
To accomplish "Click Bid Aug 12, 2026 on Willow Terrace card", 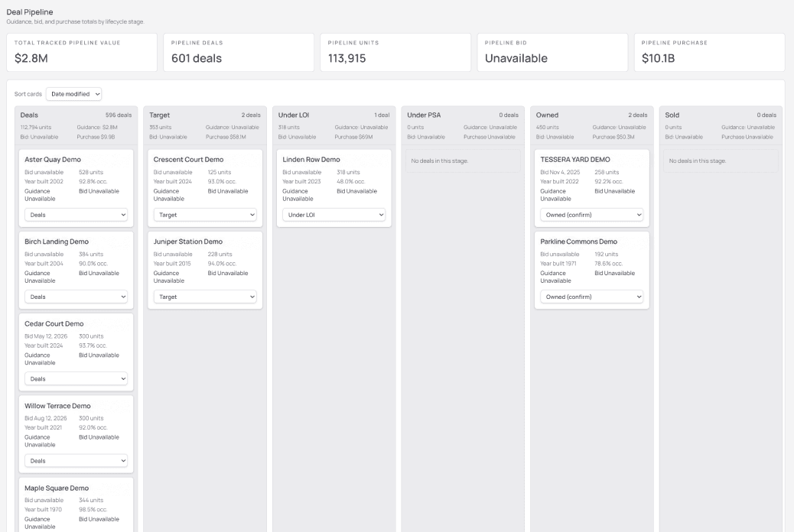I will point(46,418).
